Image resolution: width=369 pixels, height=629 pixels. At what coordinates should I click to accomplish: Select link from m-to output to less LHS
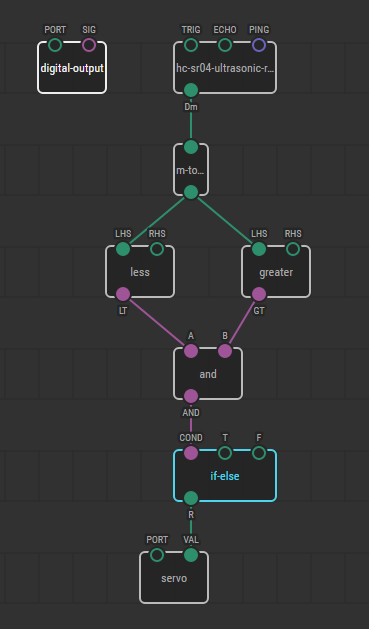tap(157, 221)
